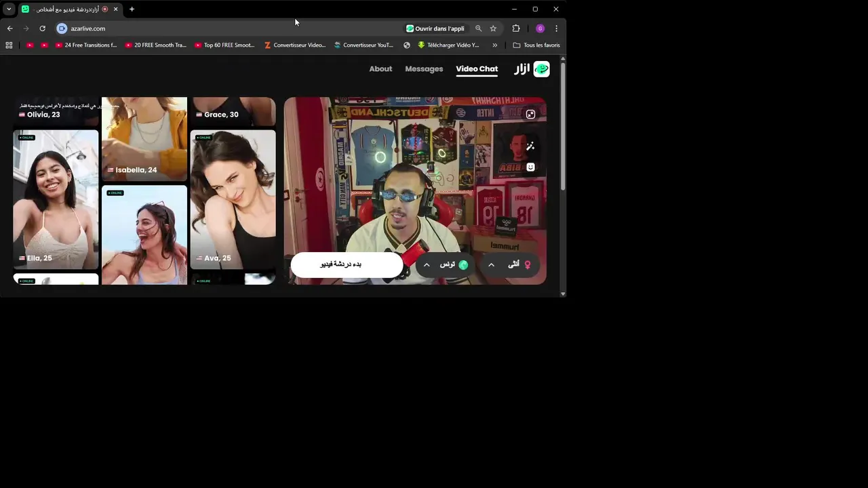Viewport: 868px width, 488px height.
Task: Open browser zoom magnifier icon
Action: point(478,28)
